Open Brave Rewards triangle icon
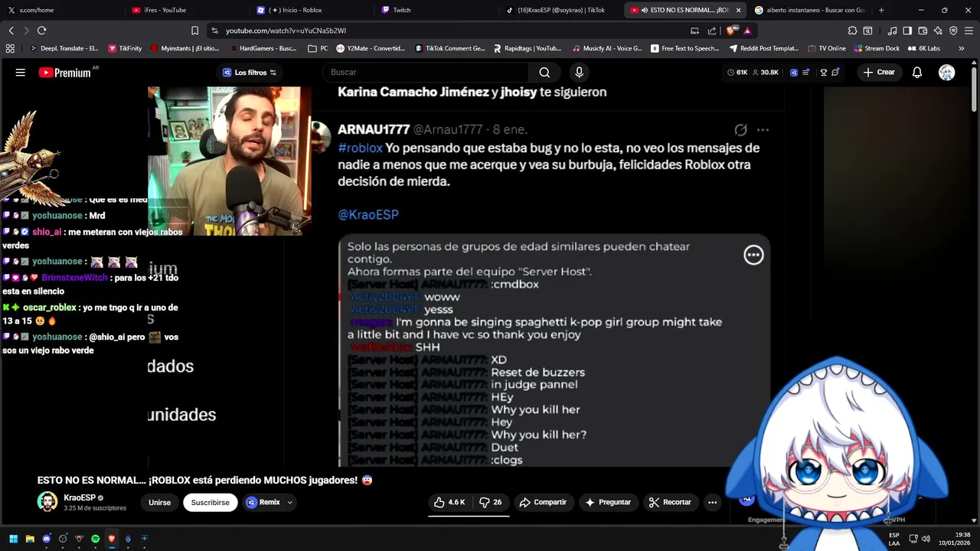The image size is (980, 551). [x=747, y=31]
